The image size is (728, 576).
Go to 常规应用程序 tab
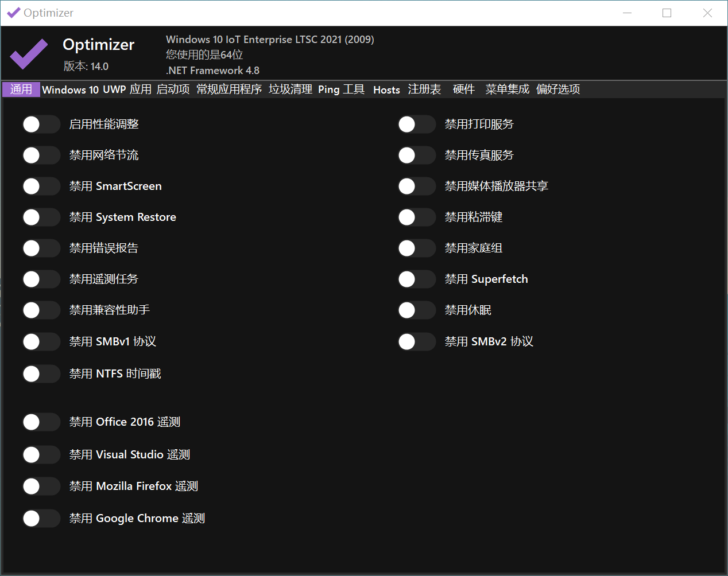[x=229, y=89]
